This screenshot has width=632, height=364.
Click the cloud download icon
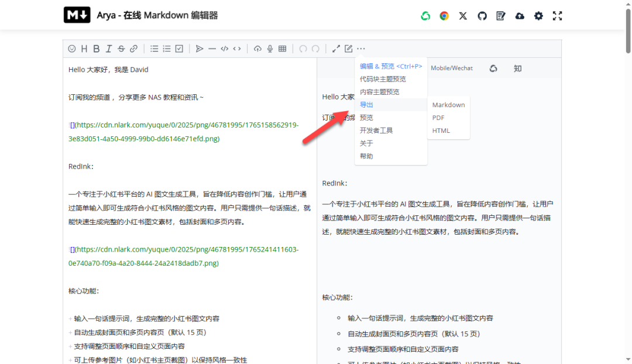coord(520,16)
